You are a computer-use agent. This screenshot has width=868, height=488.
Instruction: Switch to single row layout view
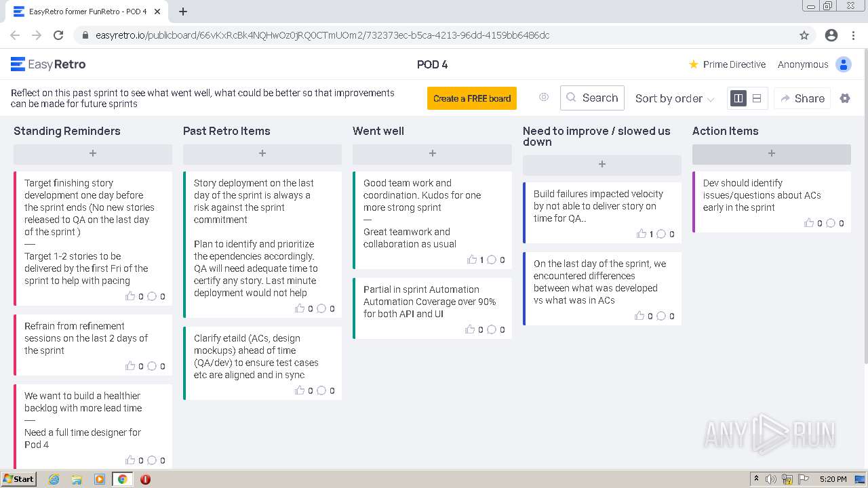coord(757,98)
